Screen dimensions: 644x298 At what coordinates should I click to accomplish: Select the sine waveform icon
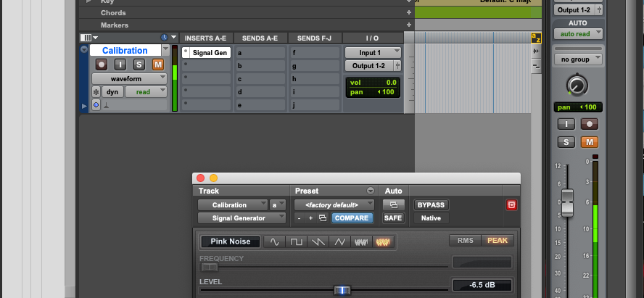pos(274,241)
